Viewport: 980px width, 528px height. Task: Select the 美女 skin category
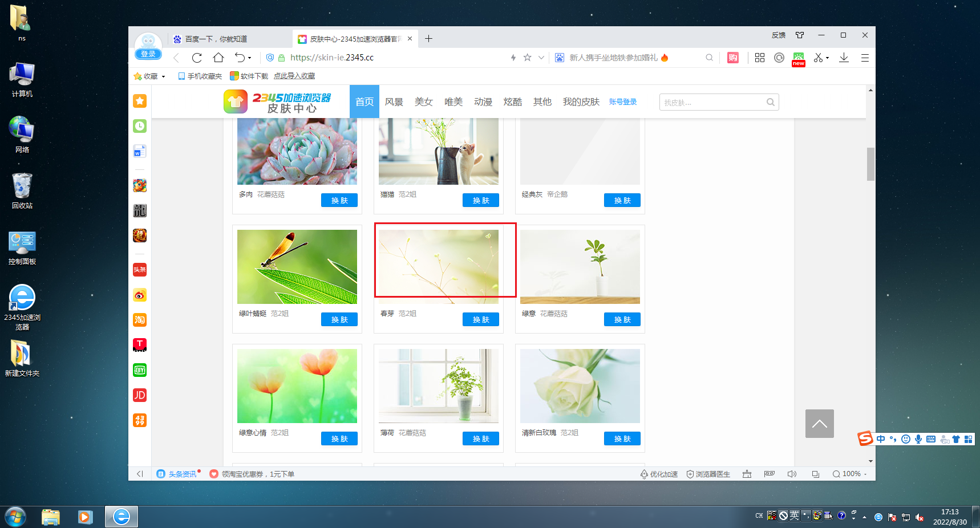pyautogui.click(x=424, y=102)
